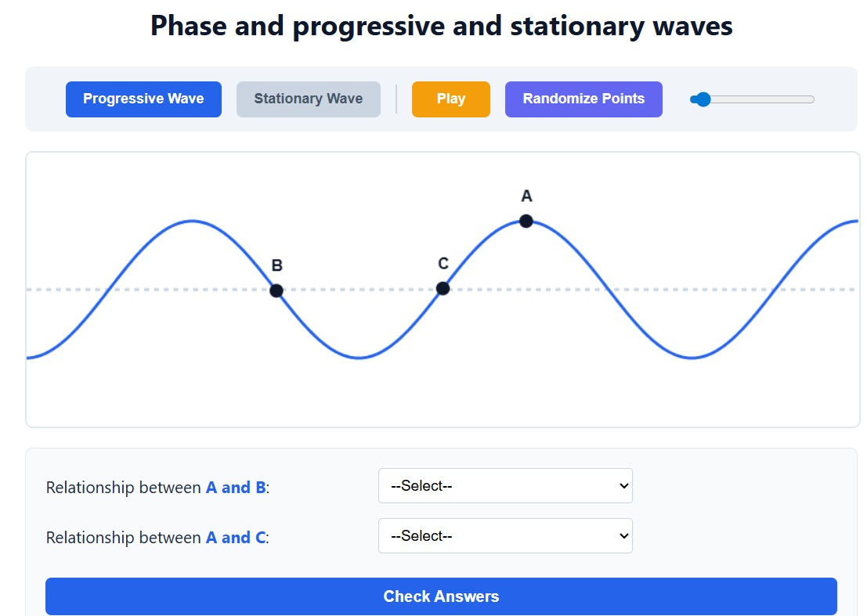This screenshot has height=616, width=867.
Task: Click the Randomize Points button
Action: coord(583,99)
